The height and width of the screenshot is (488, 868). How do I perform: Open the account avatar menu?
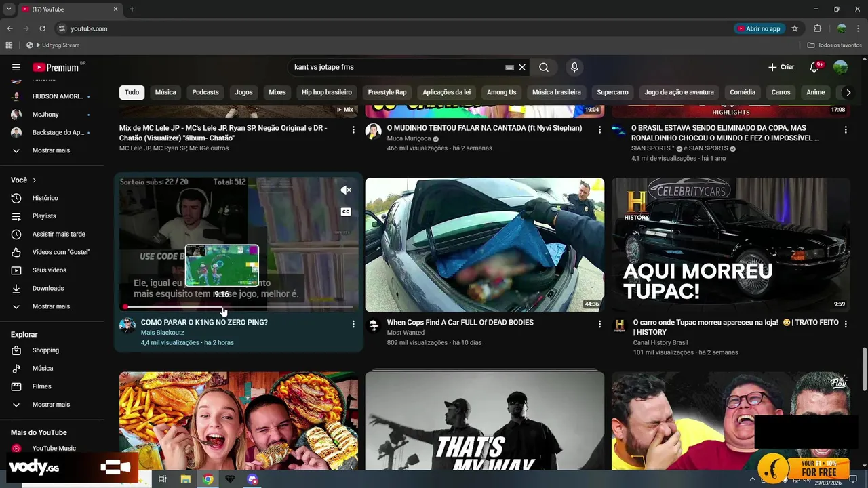coord(840,67)
